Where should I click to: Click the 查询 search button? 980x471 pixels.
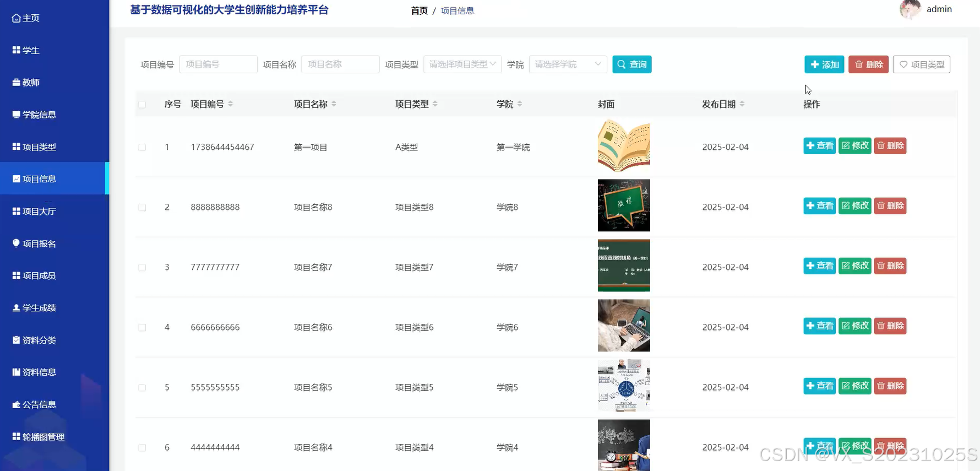coord(632,64)
